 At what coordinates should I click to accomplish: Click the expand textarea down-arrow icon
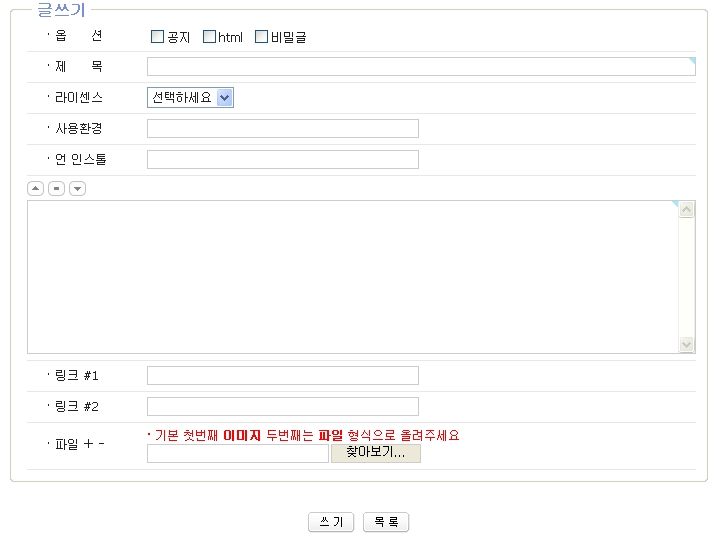click(77, 188)
